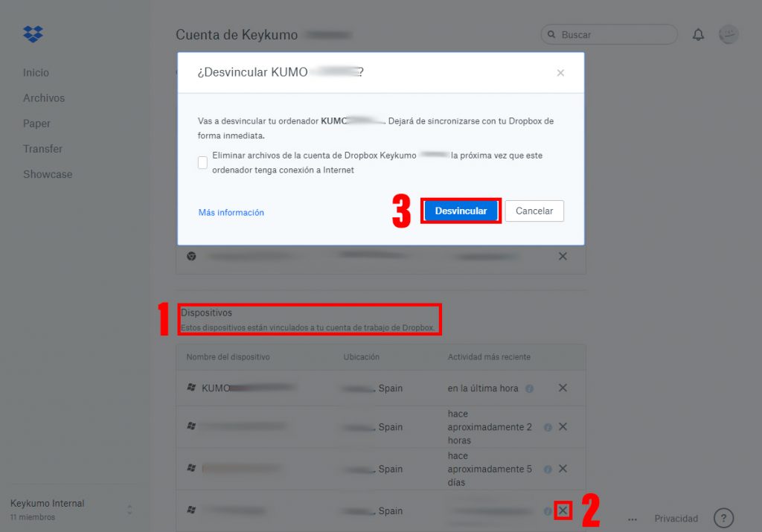Click the 'Ubicación' column header
Viewport: 762px width, 532px height.
coord(362,357)
